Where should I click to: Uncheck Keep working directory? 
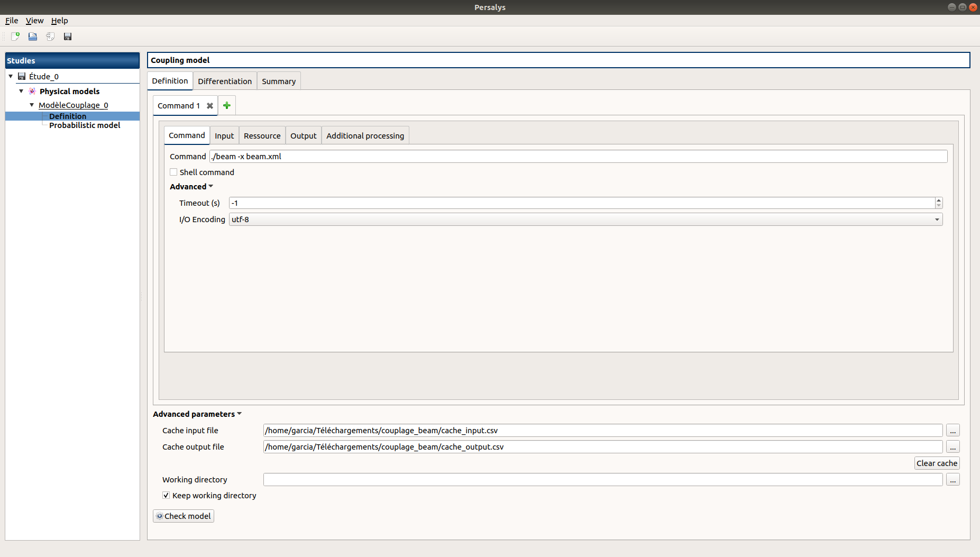point(166,496)
